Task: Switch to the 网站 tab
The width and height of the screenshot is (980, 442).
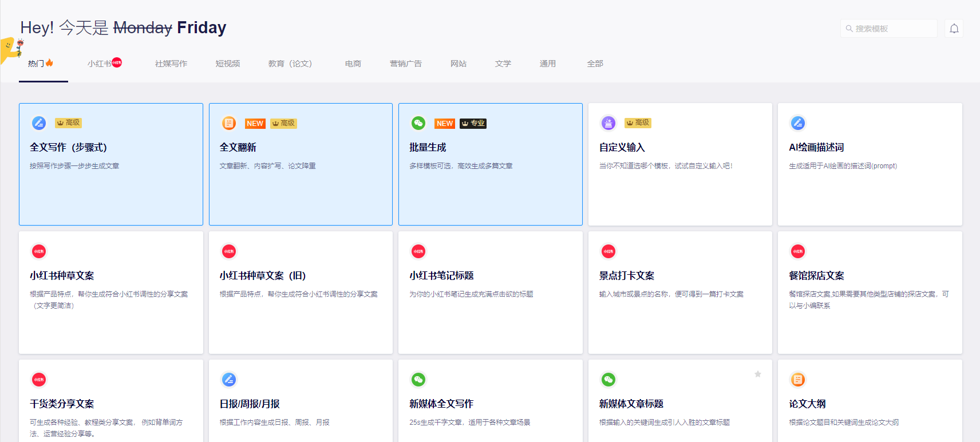Action: (459, 64)
